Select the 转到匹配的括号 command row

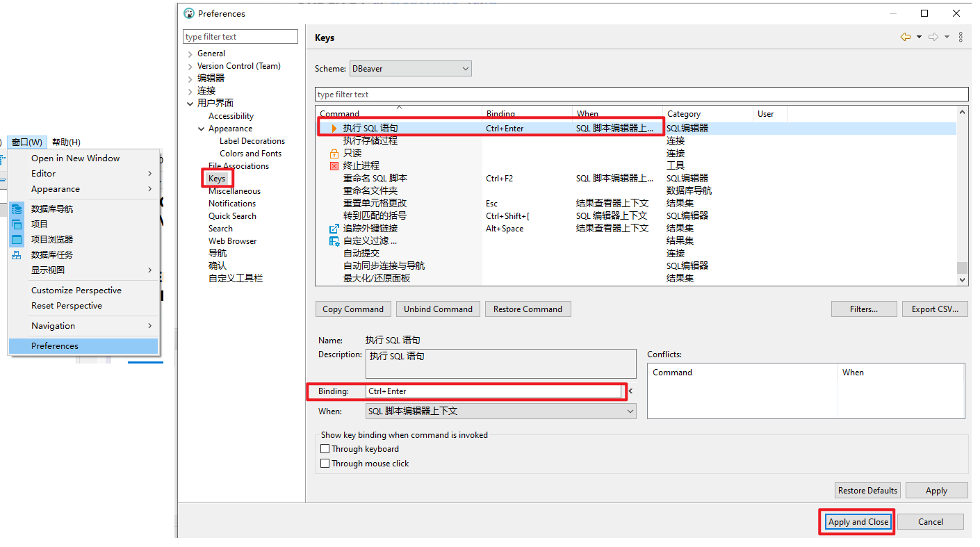pyautogui.click(x=636, y=216)
